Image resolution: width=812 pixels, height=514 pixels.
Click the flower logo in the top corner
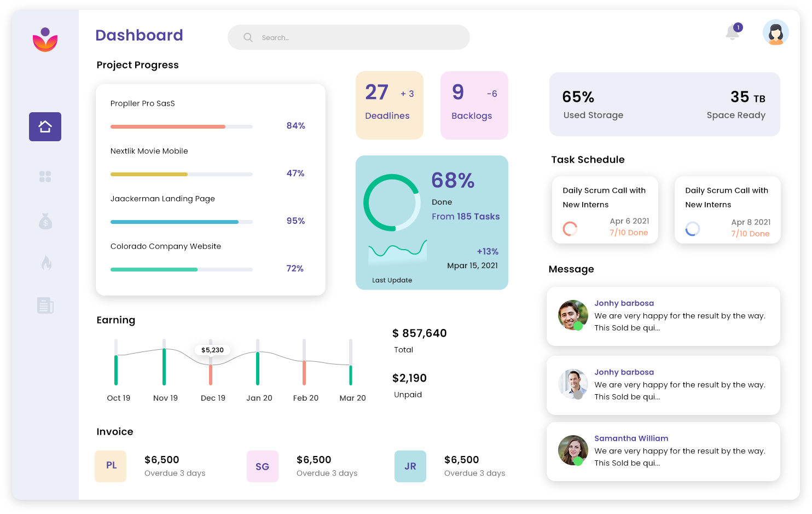pos(45,39)
